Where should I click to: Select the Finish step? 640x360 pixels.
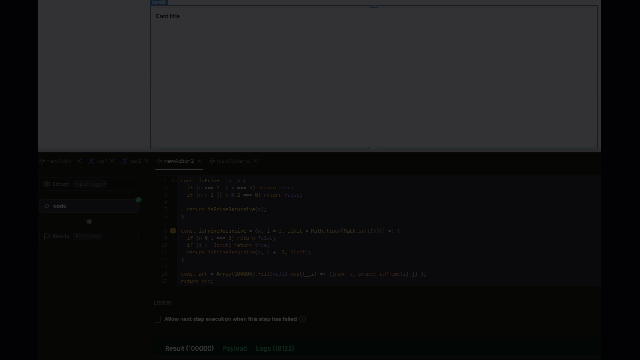(89, 236)
